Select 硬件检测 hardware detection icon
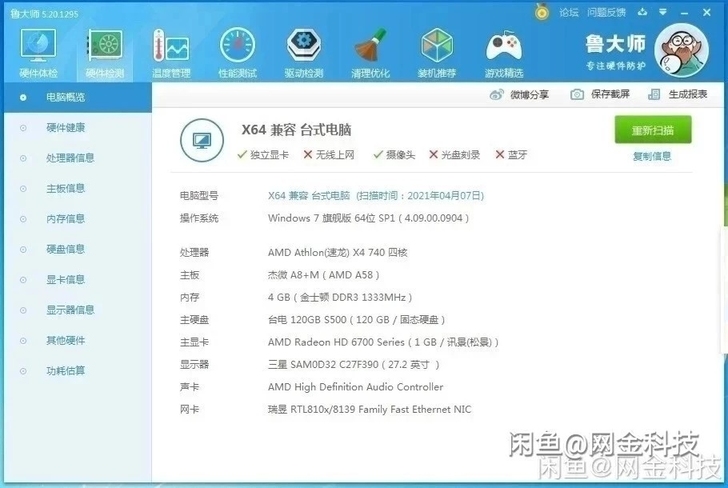Viewport: 728px width, 488px height. click(x=105, y=52)
